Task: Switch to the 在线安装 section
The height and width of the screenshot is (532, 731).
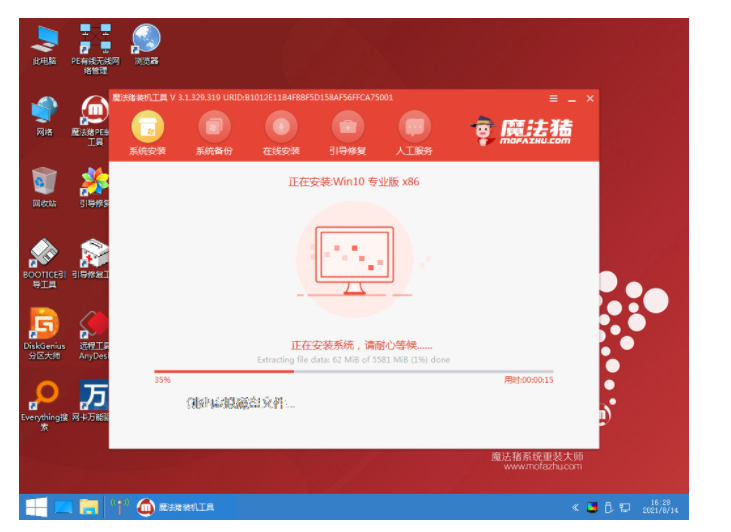Action: (x=281, y=132)
